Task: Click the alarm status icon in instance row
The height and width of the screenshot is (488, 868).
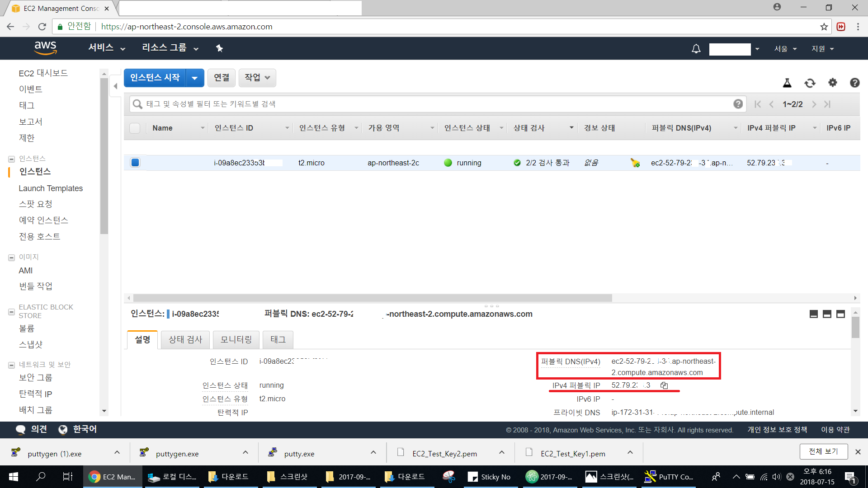Action: [x=635, y=163]
